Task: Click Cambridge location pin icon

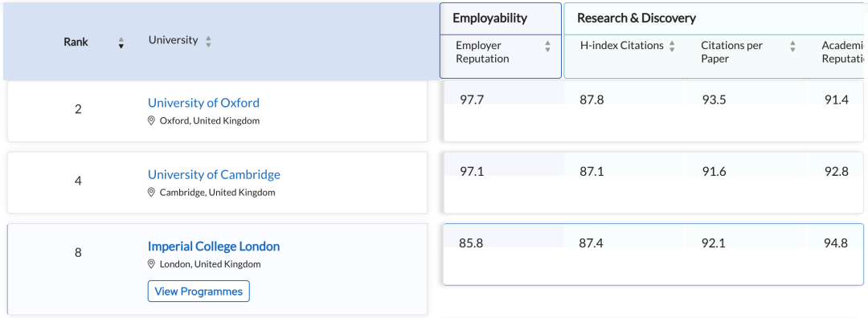Action: coord(151,193)
